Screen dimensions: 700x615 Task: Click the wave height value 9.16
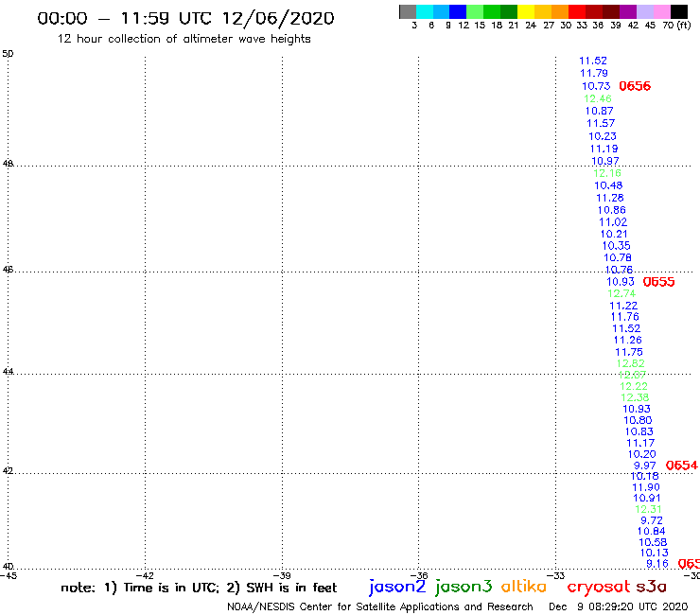[657, 564]
